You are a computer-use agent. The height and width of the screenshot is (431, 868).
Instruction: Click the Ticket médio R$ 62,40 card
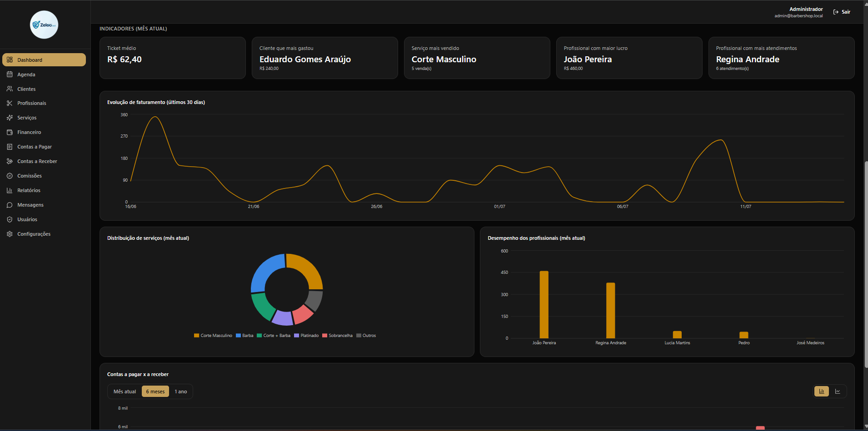coord(173,58)
